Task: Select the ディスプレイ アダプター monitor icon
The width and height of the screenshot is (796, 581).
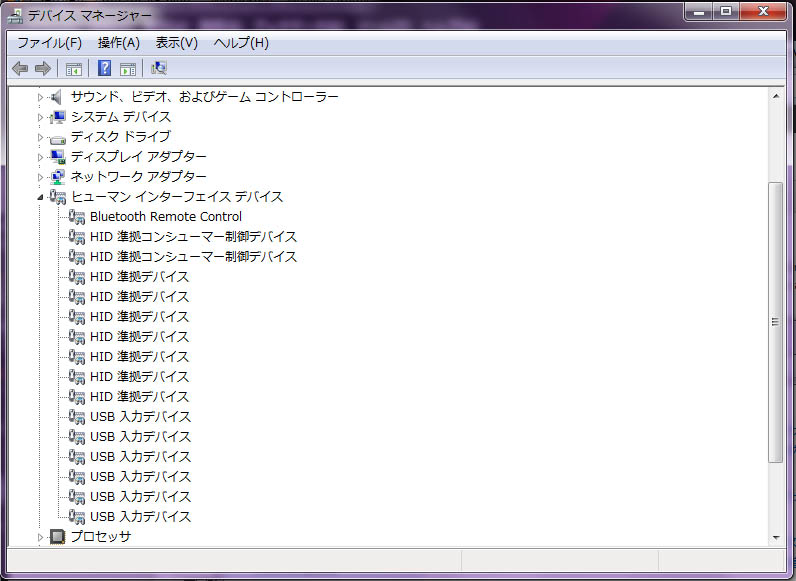Action: tap(58, 156)
